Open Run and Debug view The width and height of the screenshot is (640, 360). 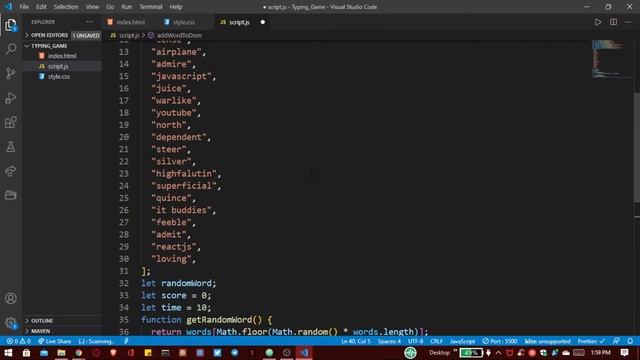pyautogui.click(x=11, y=98)
